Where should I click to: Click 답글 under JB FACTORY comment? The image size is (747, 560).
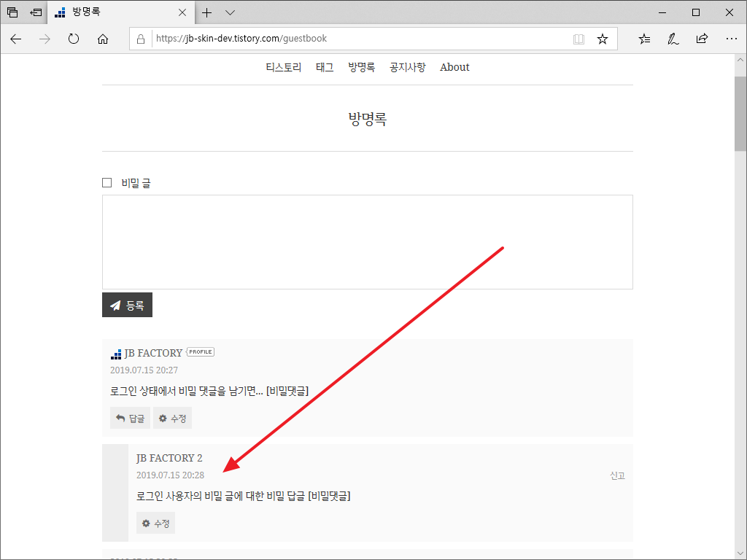pos(130,418)
